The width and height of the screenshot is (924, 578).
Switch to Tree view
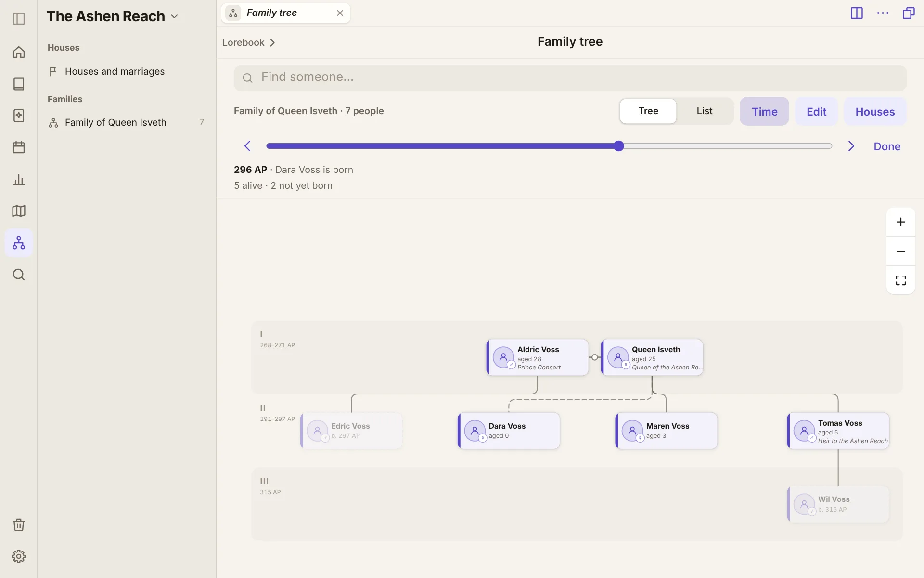648,111
